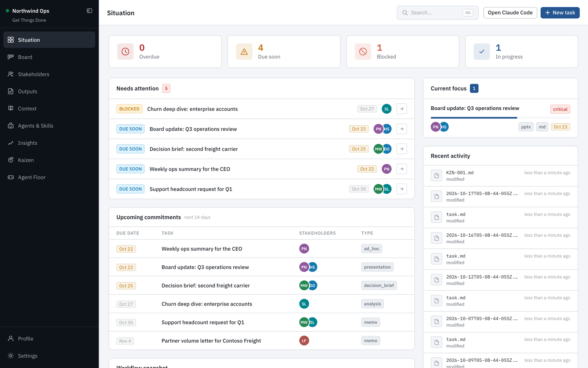
Task: Open arrow for Weekly ops summary attention row
Action: pos(402,169)
